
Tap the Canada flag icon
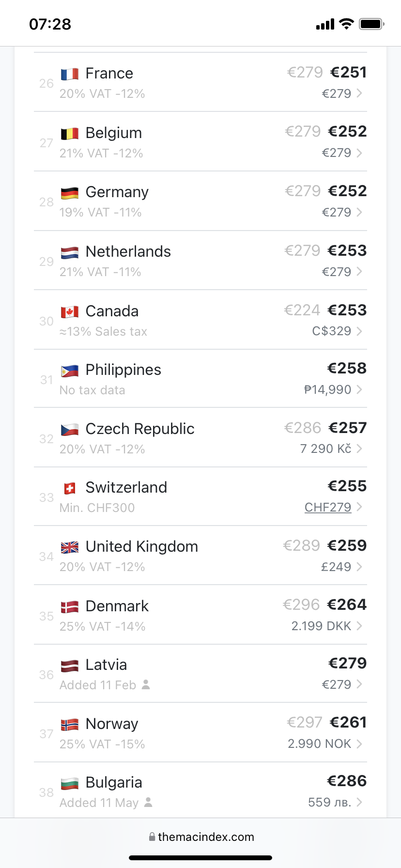[70, 312]
